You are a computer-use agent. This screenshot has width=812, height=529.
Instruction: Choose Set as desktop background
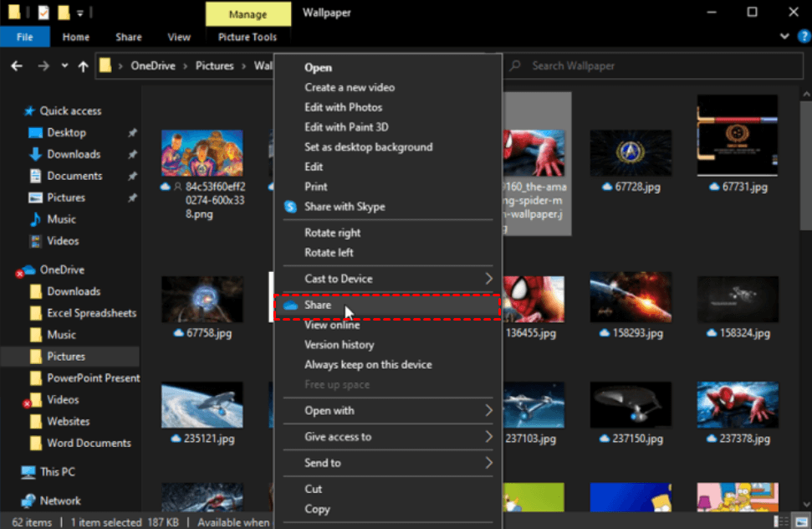368,147
